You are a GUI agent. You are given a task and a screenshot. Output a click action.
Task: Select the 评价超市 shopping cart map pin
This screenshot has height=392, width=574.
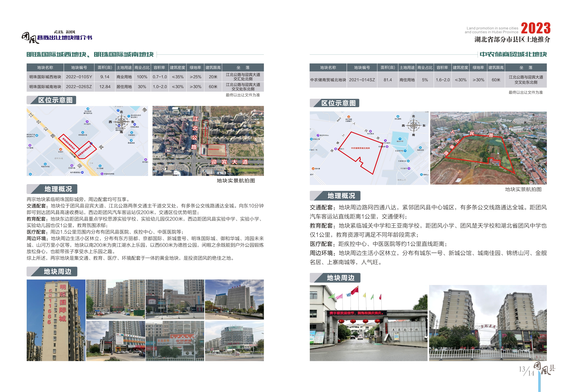tap(87, 121)
